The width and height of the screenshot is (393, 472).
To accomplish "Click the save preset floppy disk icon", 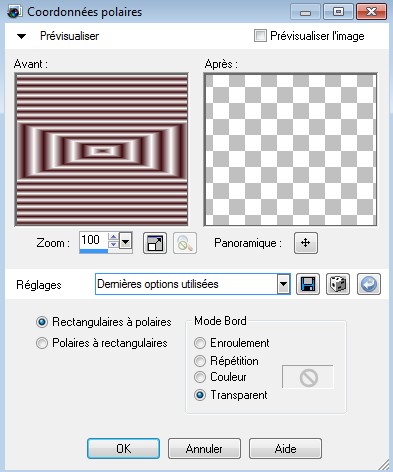I will (308, 284).
